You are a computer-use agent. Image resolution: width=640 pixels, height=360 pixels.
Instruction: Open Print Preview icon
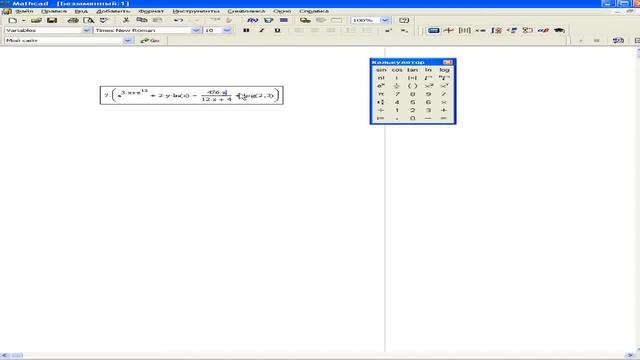pyautogui.click(x=89, y=20)
